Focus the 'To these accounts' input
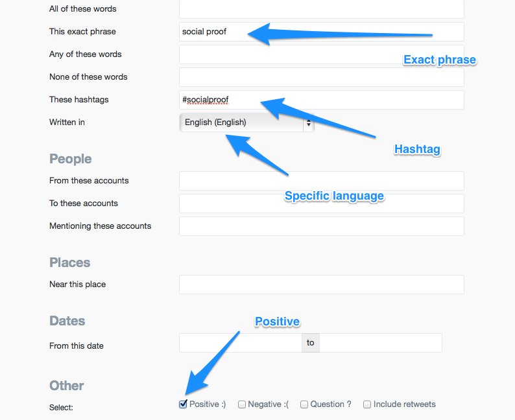The image size is (515, 420). coord(321,204)
